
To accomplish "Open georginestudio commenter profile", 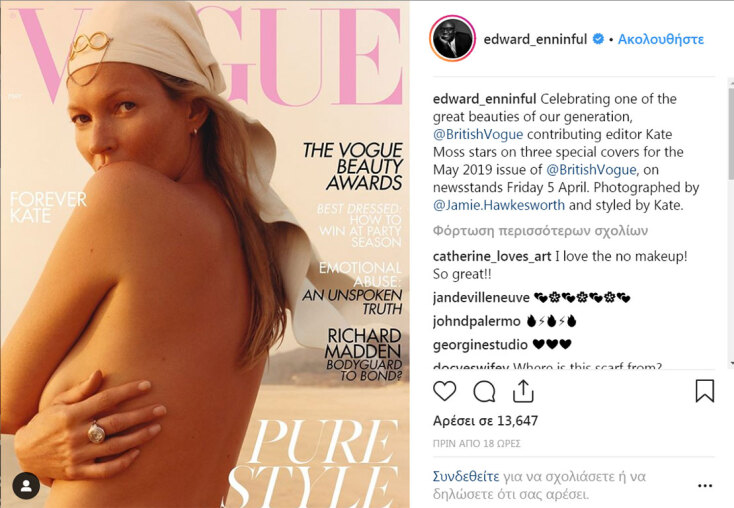I will click(x=480, y=345).
